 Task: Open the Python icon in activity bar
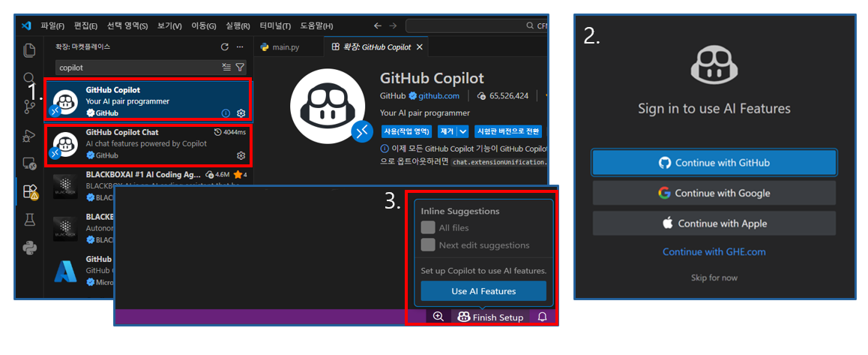[x=29, y=248]
